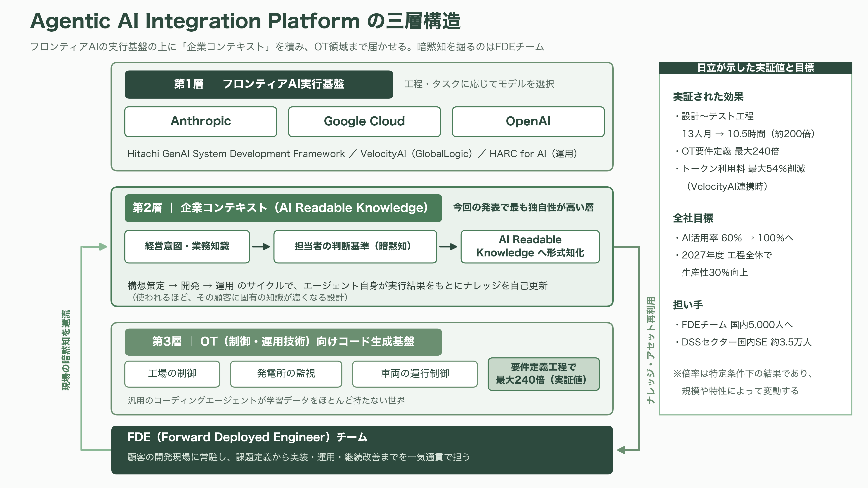This screenshot has height=488, width=868.
Task: Select the 第2層 企業コンテキスト header
Action: click(x=283, y=208)
